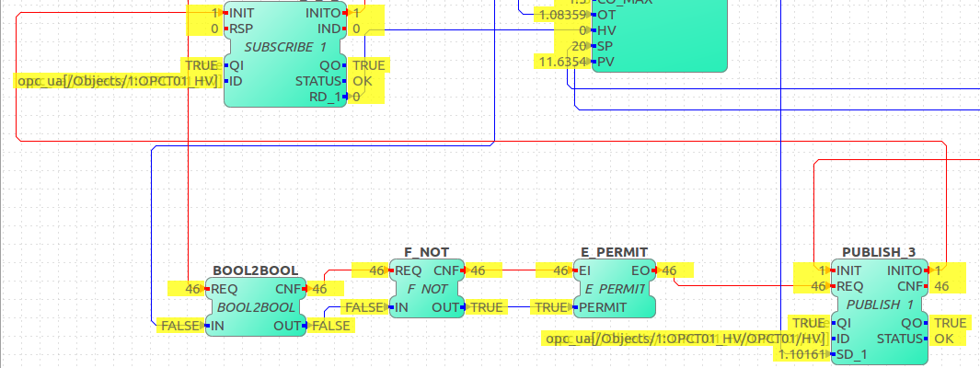This screenshot has height=368, width=980.
Task: Select the OUT pin of the BOOL2BOOL block
Action: 287,326
